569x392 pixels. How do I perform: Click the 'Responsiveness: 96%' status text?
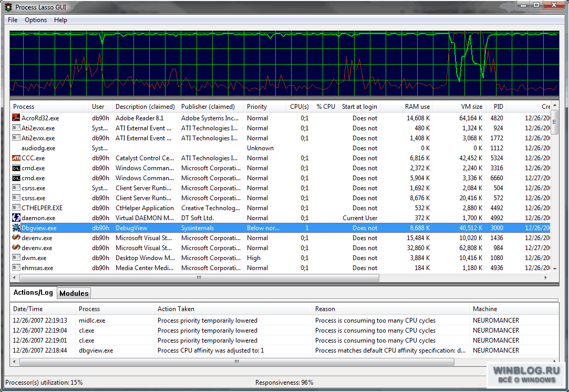click(284, 383)
